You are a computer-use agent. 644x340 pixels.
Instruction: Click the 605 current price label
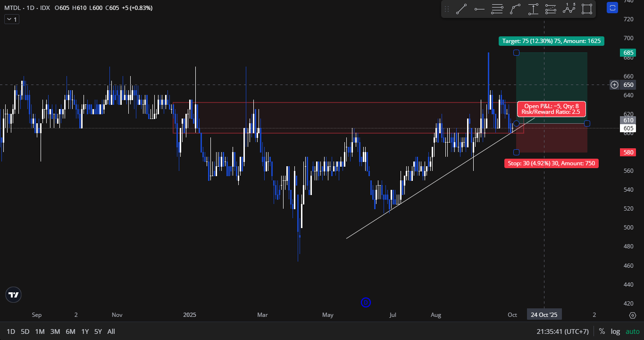point(628,128)
